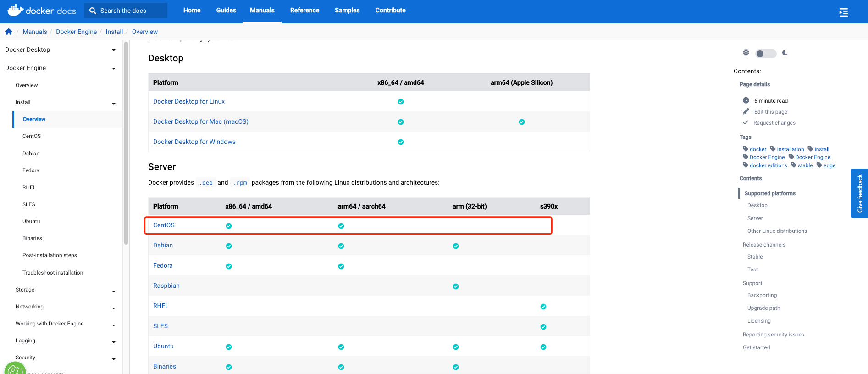This screenshot has height=374, width=868.
Task: Select the Manuals nav tab
Action: point(262,10)
